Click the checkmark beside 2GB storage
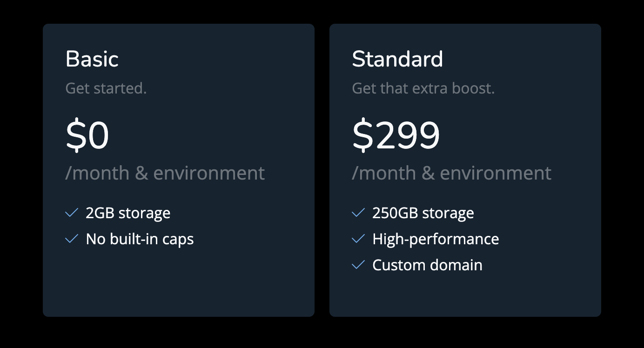The image size is (644, 348). [72, 213]
